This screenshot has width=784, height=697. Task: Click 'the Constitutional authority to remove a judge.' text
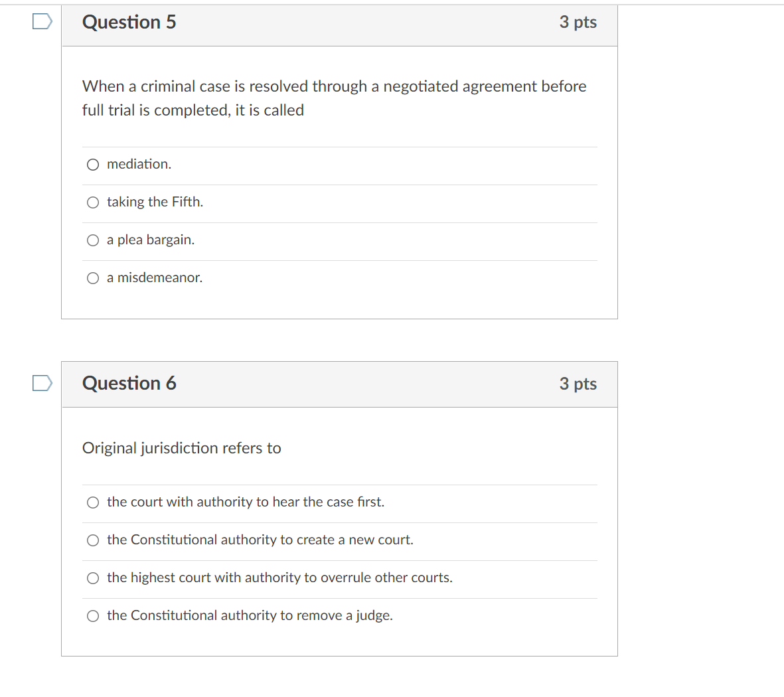(x=250, y=615)
